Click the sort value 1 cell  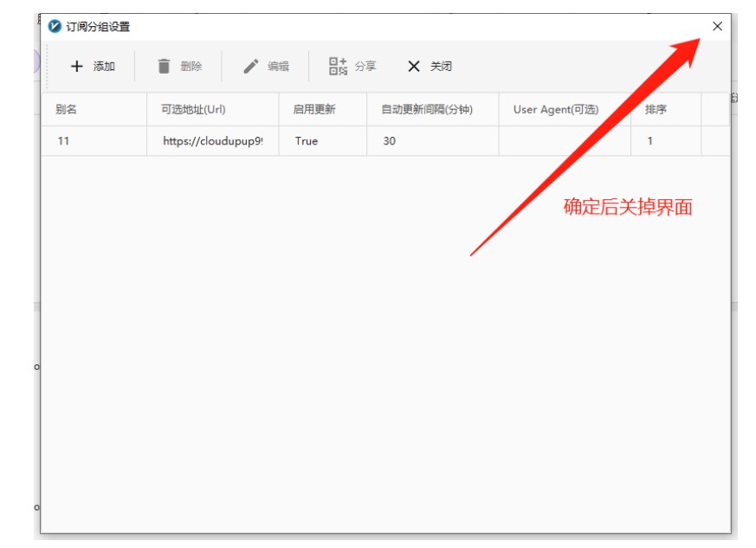666,141
